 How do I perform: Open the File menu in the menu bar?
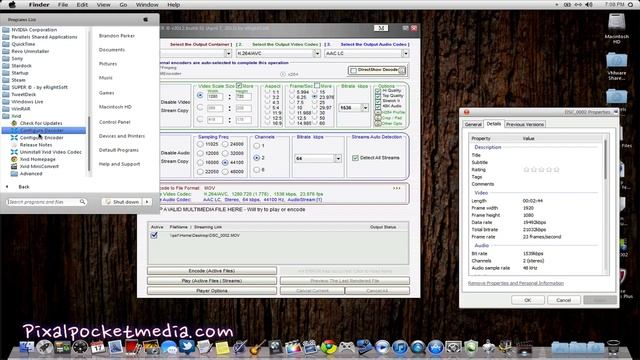coord(63,4)
